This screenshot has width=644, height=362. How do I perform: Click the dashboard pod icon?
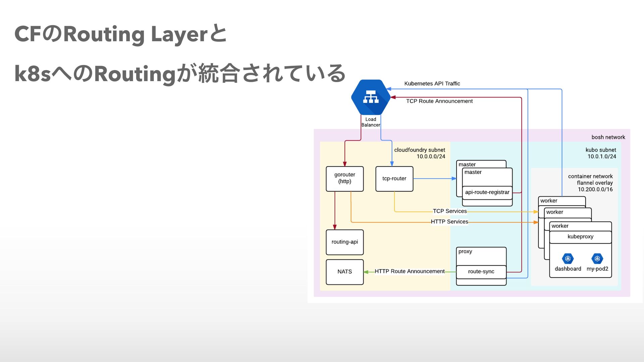(568, 259)
